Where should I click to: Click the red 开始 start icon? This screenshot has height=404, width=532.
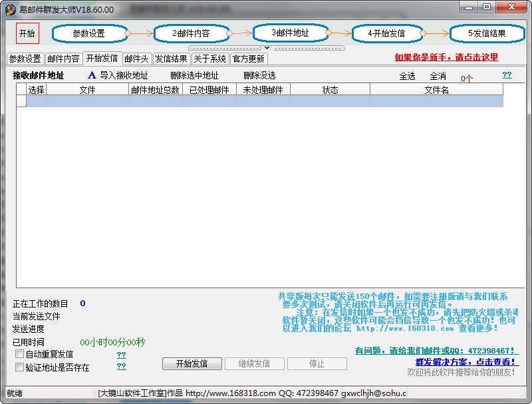(x=26, y=33)
